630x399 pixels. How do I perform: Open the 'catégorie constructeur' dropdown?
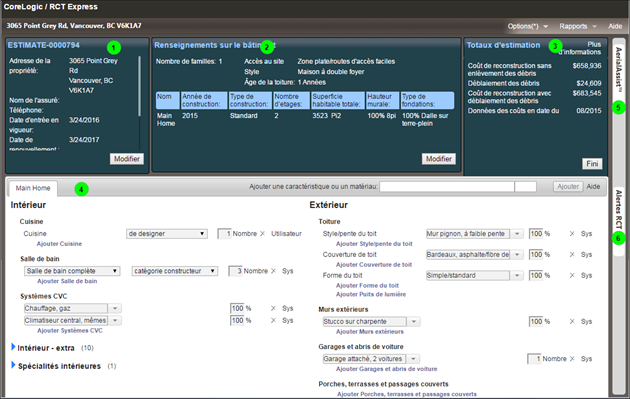(175, 271)
